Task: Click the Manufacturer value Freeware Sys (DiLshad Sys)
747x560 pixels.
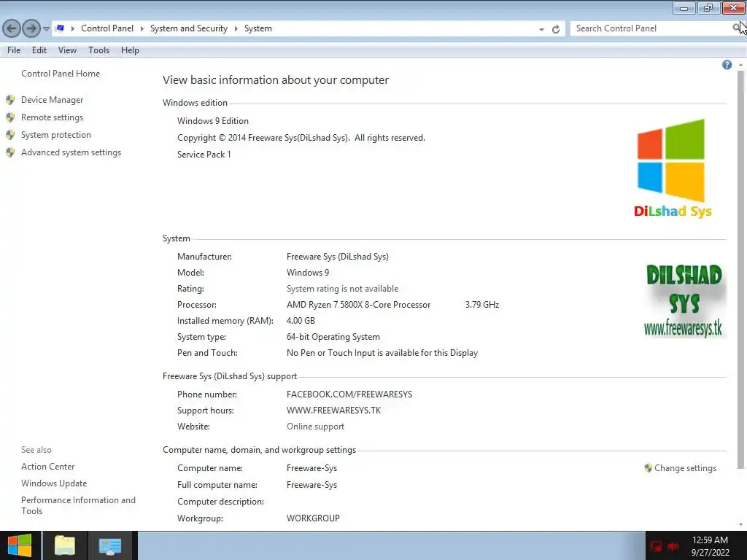Action: click(x=337, y=257)
